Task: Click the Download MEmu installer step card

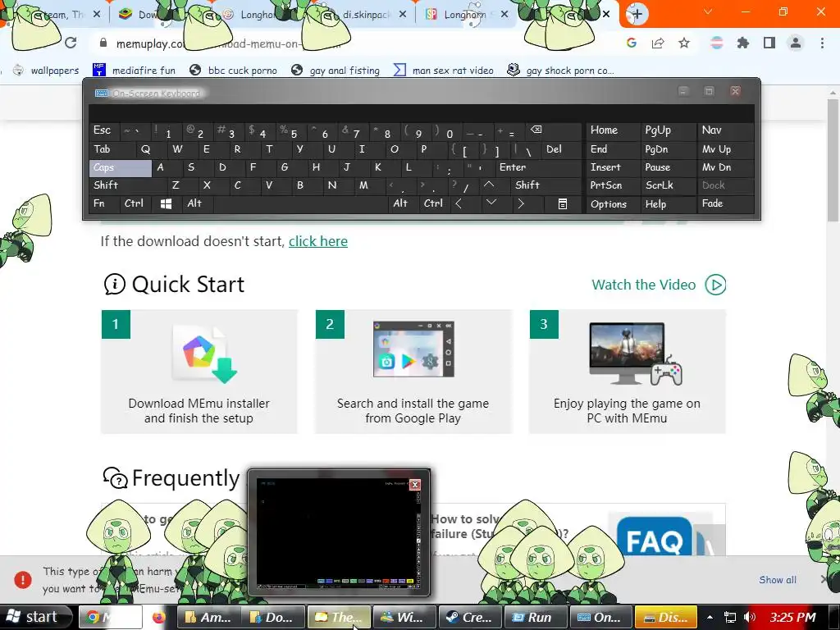Action: [199, 372]
